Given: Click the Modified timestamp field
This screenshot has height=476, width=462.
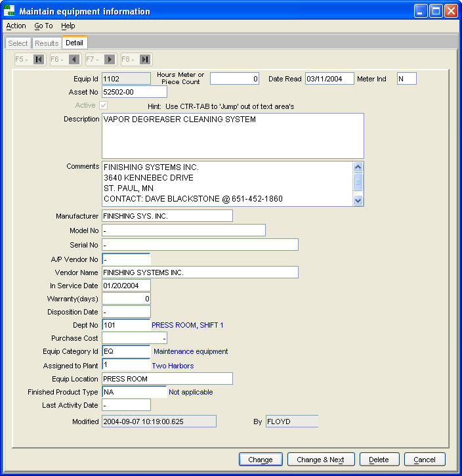Looking at the screenshot, I should pos(159,422).
